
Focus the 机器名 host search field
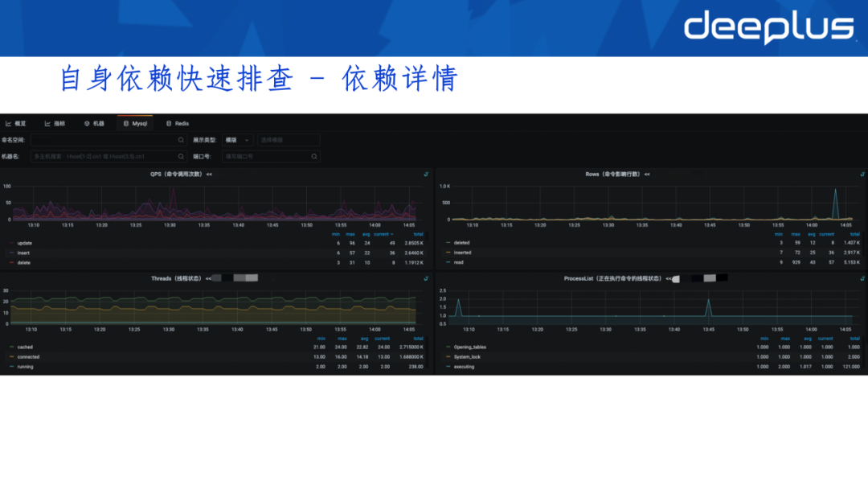coord(108,157)
